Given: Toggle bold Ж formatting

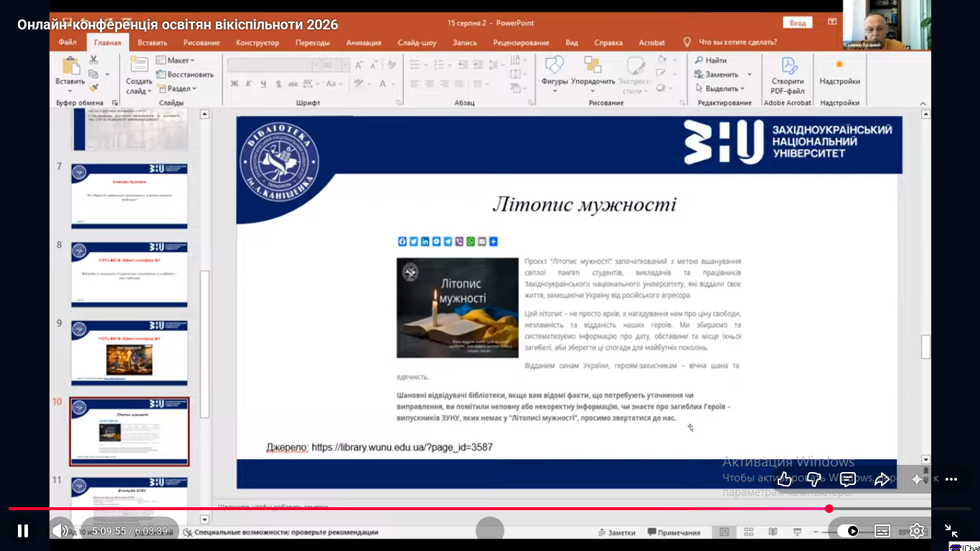Looking at the screenshot, I should (234, 84).
